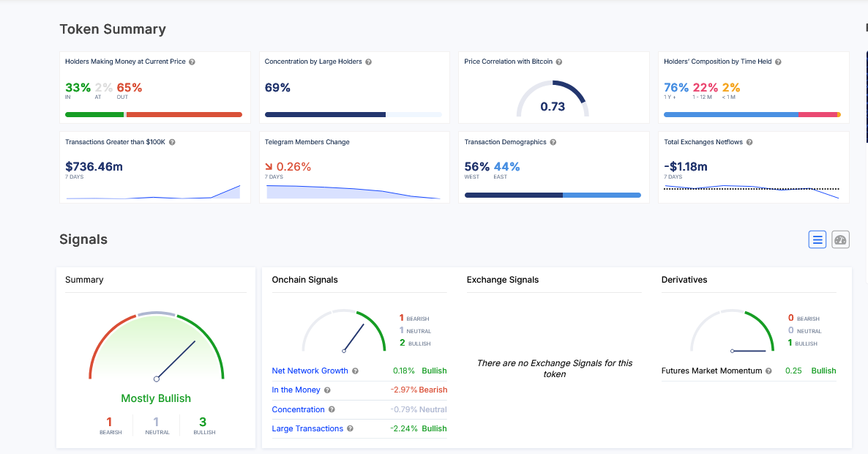
Task: Click the Transactions Greater than $100K sparkline
Action: [153, 193]
